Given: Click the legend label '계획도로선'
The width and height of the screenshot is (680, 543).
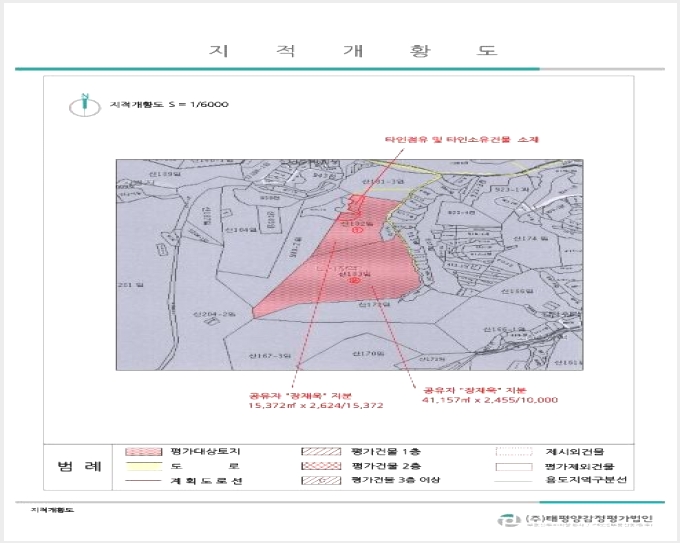Looking at the screenshot, I should (206, 481).
